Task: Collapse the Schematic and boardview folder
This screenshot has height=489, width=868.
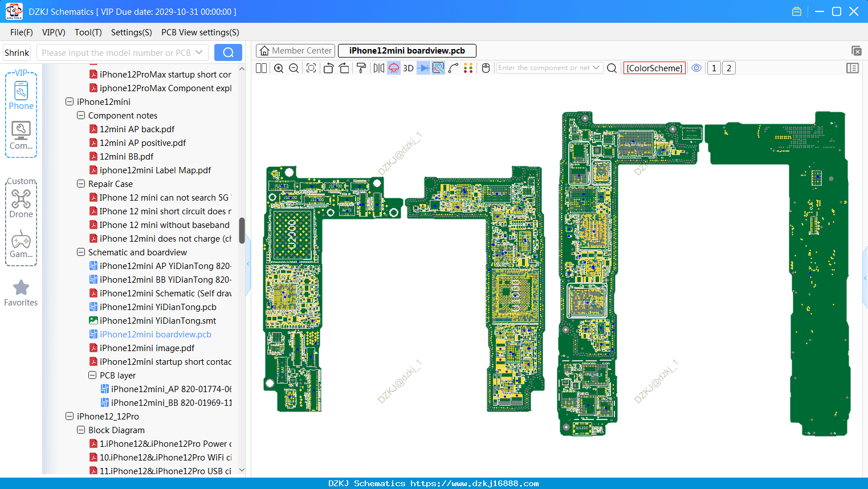Action: (x=81, y=252)
